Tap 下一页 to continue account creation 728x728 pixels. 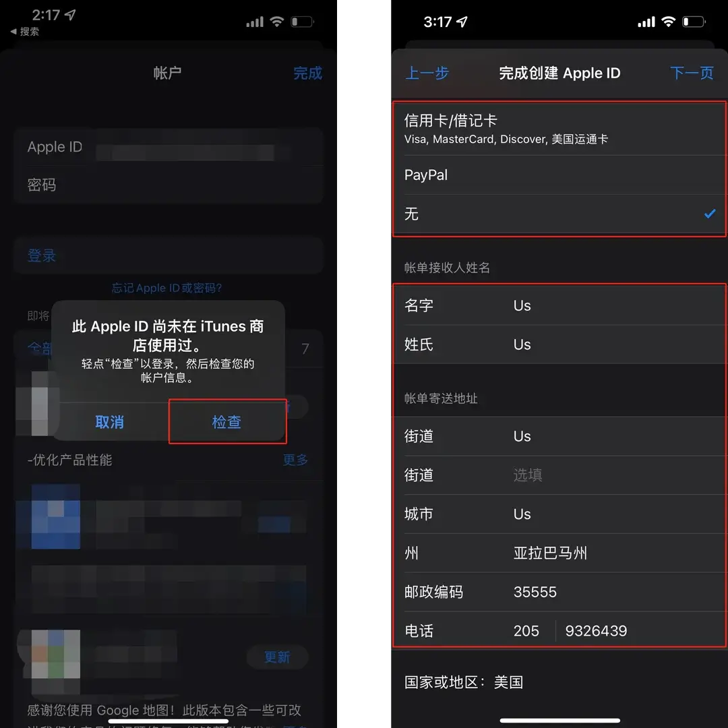coord(692,73)
